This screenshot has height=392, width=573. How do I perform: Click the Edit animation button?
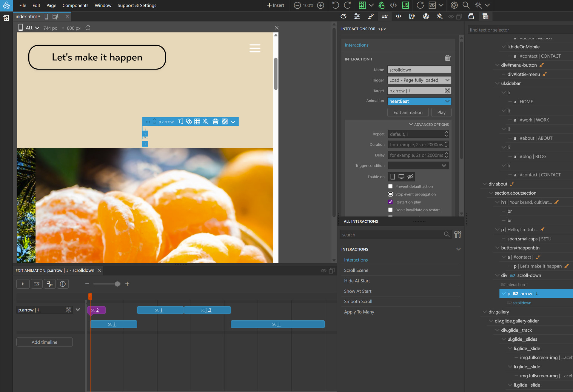pos(408,113)
